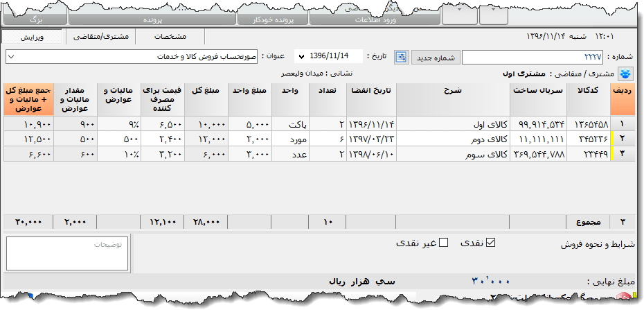Open the ورود اطلاعات ribbon menu

click(377, 19)
